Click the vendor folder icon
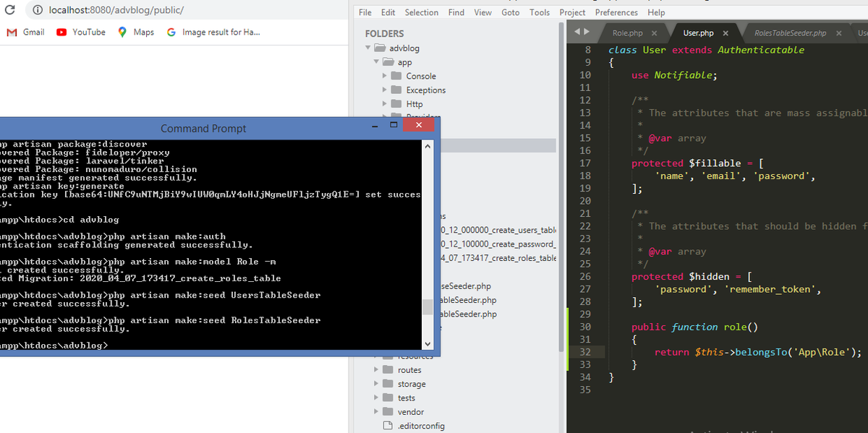Screen dimensions: 868x433 [388, 412]
